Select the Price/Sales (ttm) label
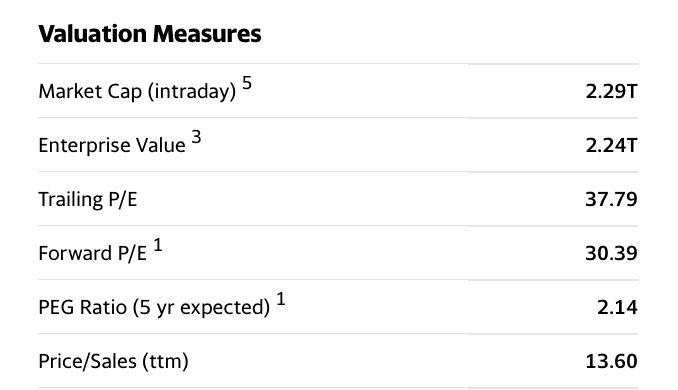678x390 pixels. coord(114,361)
